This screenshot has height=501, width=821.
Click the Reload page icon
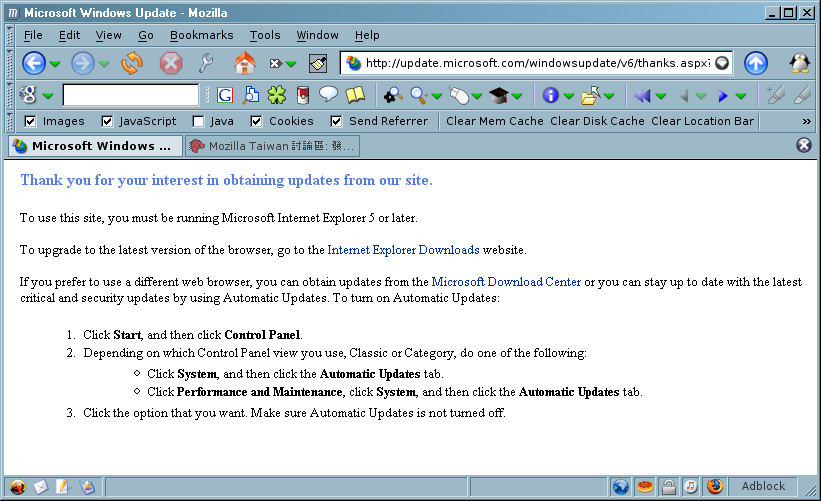[x=132, y=63]
